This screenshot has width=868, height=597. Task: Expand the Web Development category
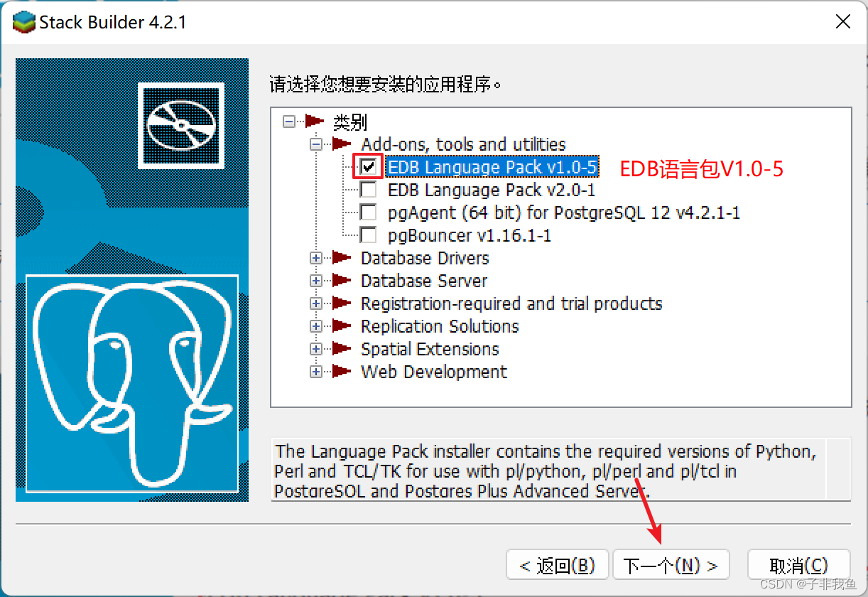[315, 372]
